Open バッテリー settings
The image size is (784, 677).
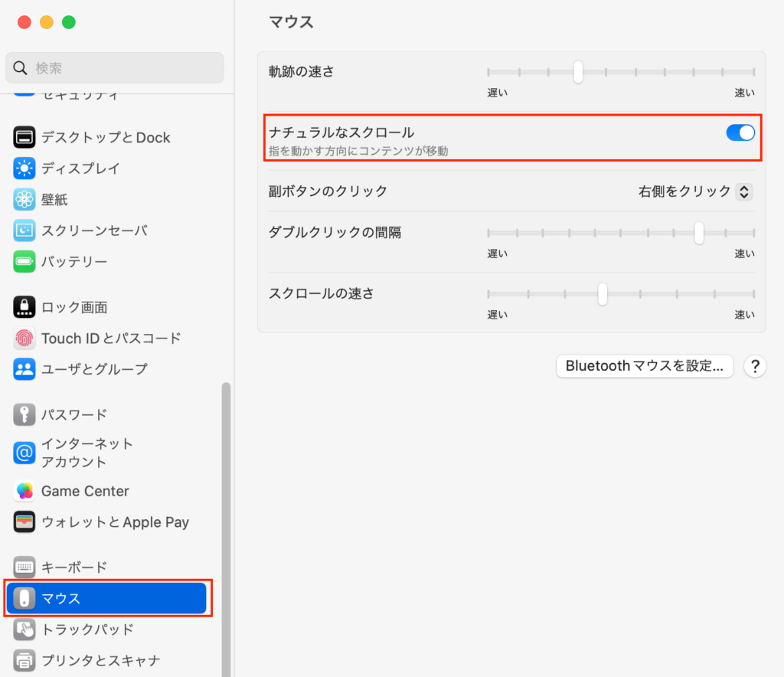pyautogui.click(x=106, y=261)
